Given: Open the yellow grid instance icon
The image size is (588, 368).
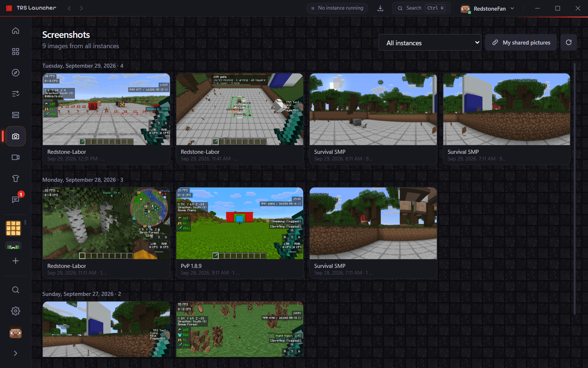Looking at the screenshot, I should tap(13, 228).
